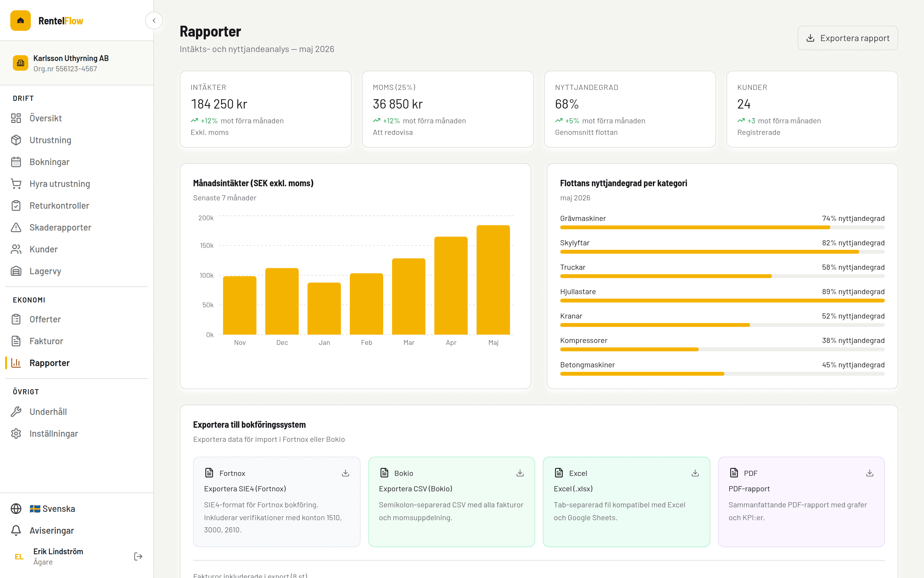
Task: Click the RentelFlow home logo icon
Action: [x=21, y=21]
